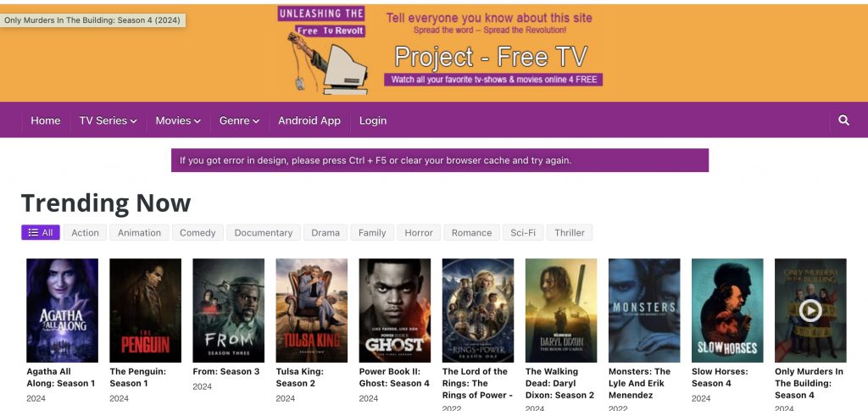The height and width of the screenshot is (411, 868).
Task: Open the Android App page
Action: [309, 120]
